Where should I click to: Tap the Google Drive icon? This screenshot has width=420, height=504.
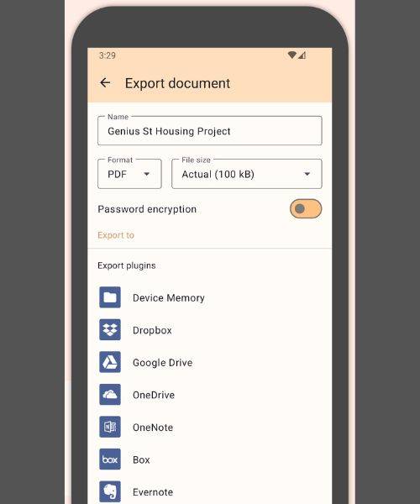[x=110, y=362]
